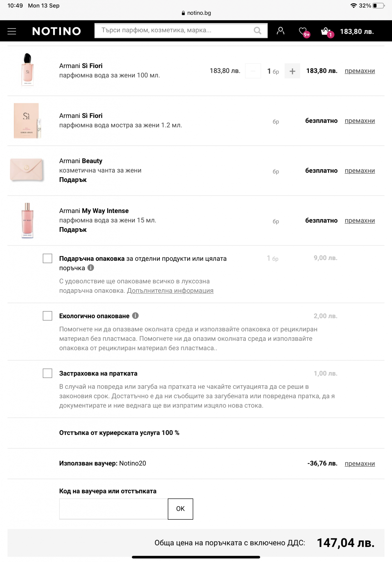The width and height of the screenshot is (392, 562).
Task: Open the user account icon
Action: (x=280, y=31)
